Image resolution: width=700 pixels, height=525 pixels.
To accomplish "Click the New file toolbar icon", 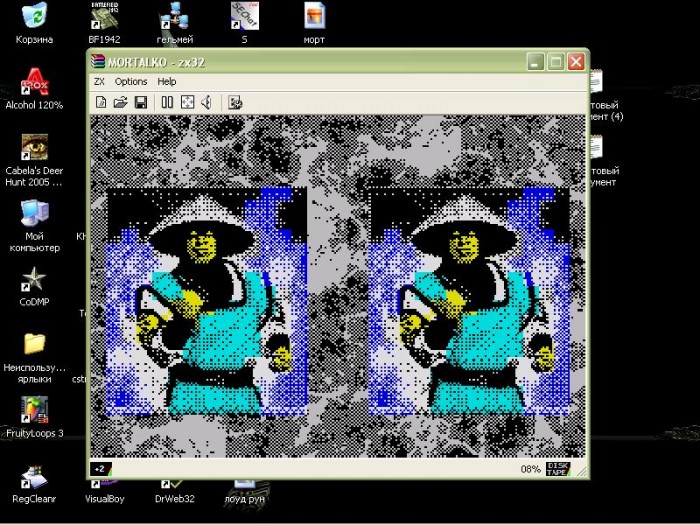I will point(101,103).
